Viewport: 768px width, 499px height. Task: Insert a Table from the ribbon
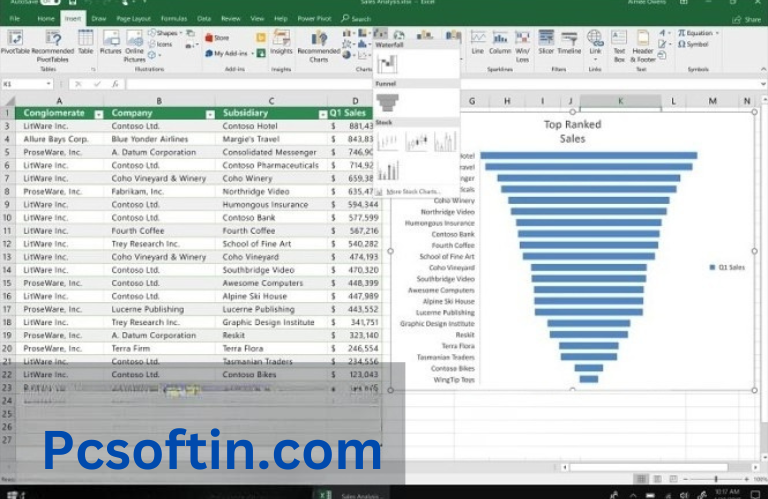click(86, 42)
